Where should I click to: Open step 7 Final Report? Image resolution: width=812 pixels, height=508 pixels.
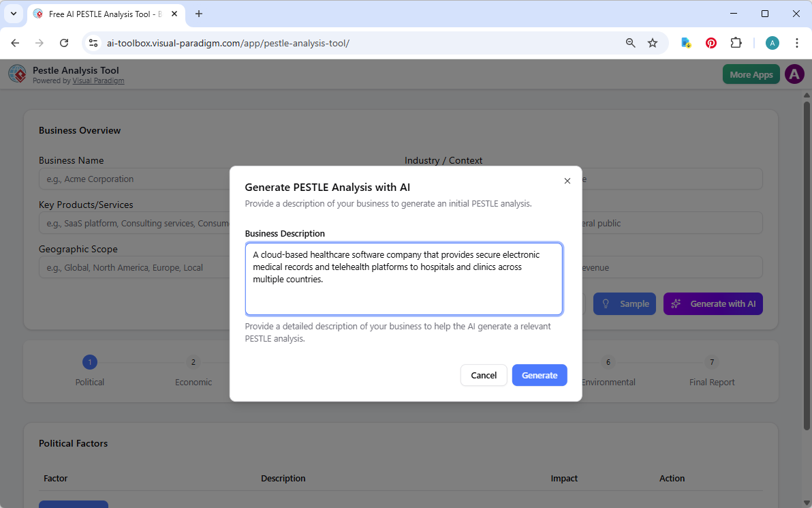tap(711, 362)
